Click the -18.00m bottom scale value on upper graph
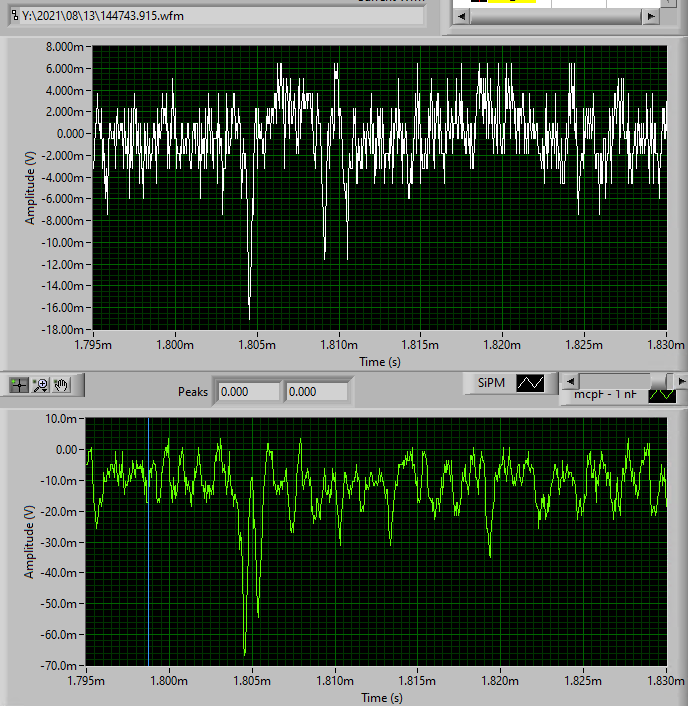688x706 pixels. pyautogui.click(x=62, y=330)
